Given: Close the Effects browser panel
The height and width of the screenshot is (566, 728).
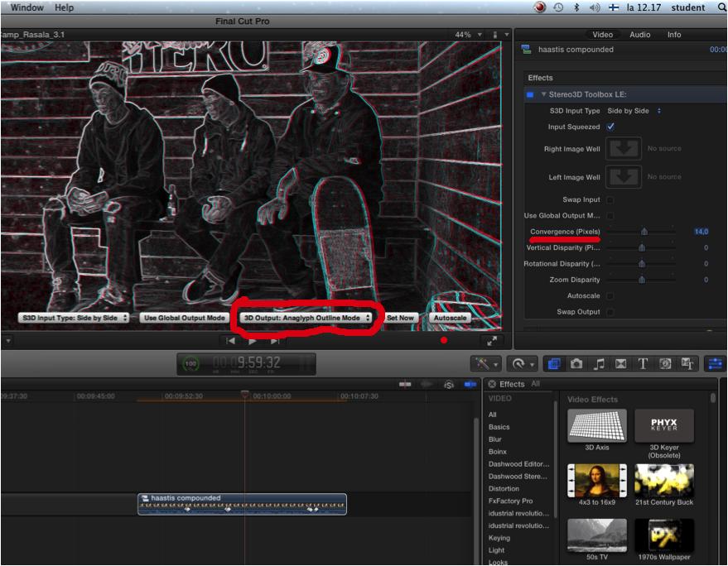Looking at the screenshot, I should [x=492, y=384].
